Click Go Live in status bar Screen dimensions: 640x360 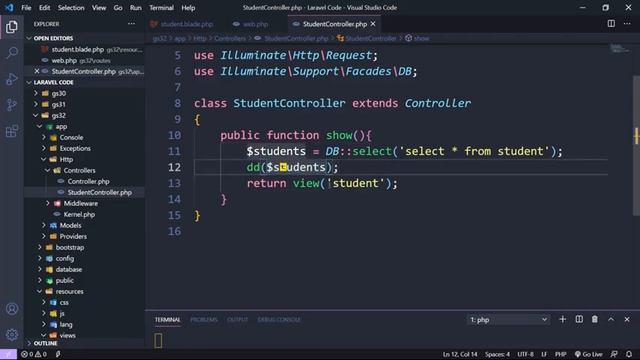pyautogui.click(x=589, y=354)
